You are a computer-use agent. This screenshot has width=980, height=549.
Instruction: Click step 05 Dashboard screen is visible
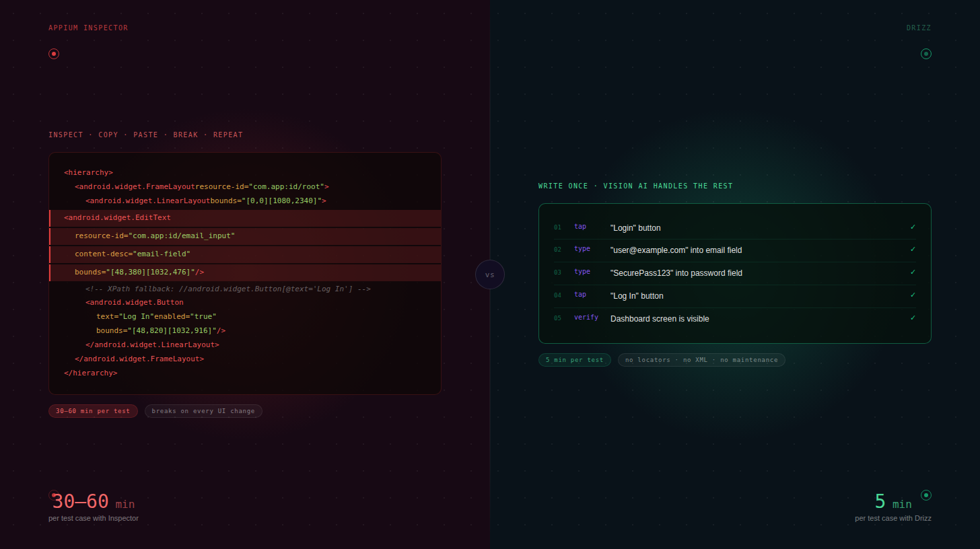pyautogui.click(x=660, y=319)
